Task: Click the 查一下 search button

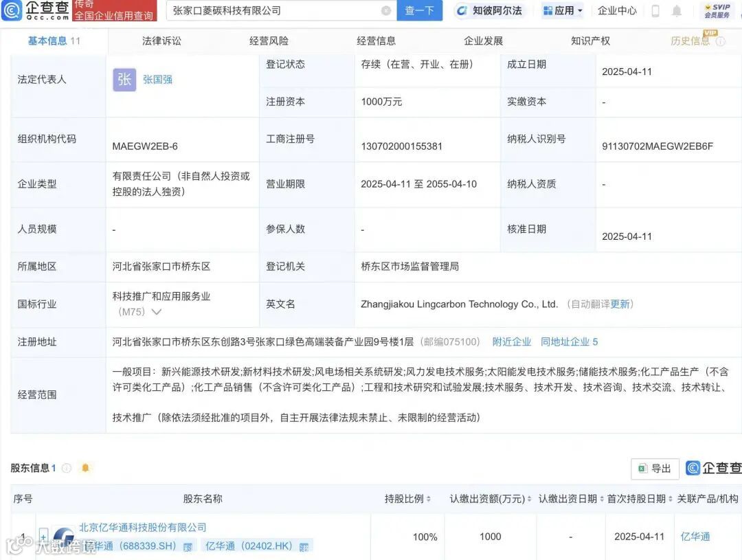Action: pyautogui.click(x=419, y=10)
